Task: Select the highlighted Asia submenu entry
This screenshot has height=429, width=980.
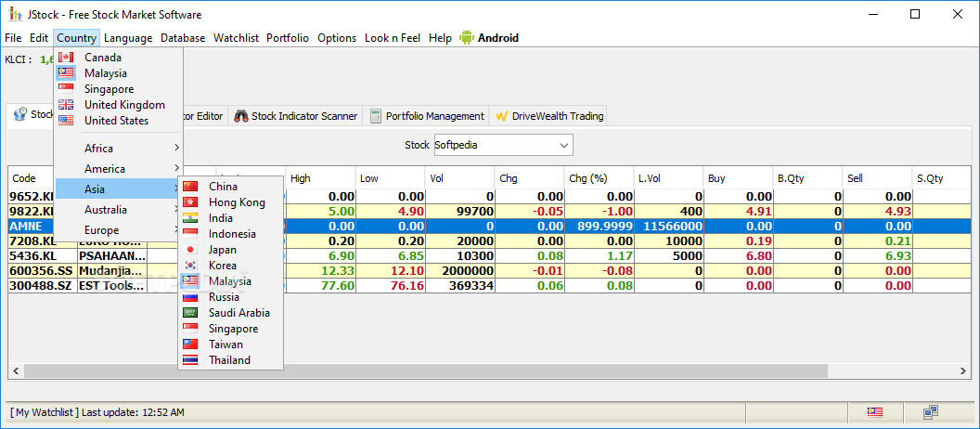Action: pyautogui.click(x=118, y=188)
